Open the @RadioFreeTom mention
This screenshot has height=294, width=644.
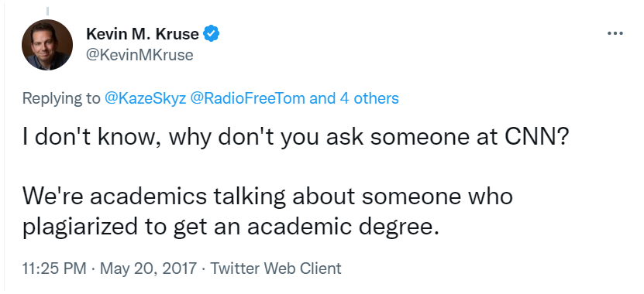(248, 98)
